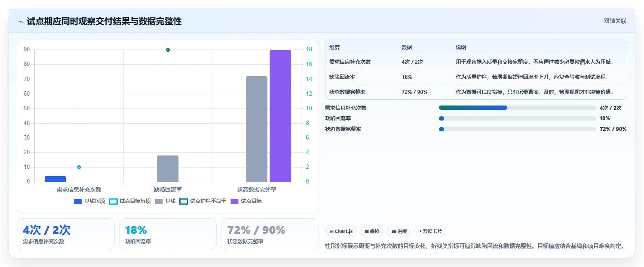Click the 缺陷回流率 progress bar
Viewport: 644px width, 267px height.
(517, 118)
